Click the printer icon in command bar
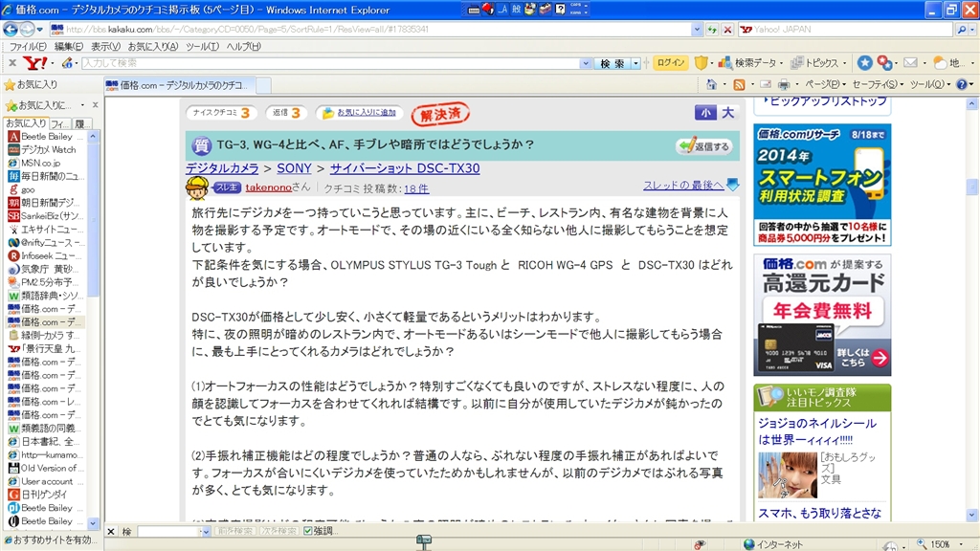Image resolution: width=980 pixels, height=551 pixels. [784, 84]
